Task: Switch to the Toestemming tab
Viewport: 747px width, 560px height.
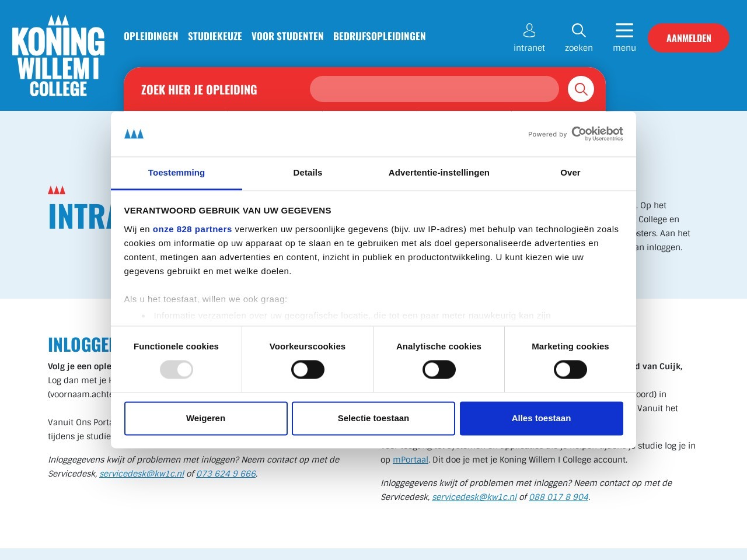Action: click(176, 173)
